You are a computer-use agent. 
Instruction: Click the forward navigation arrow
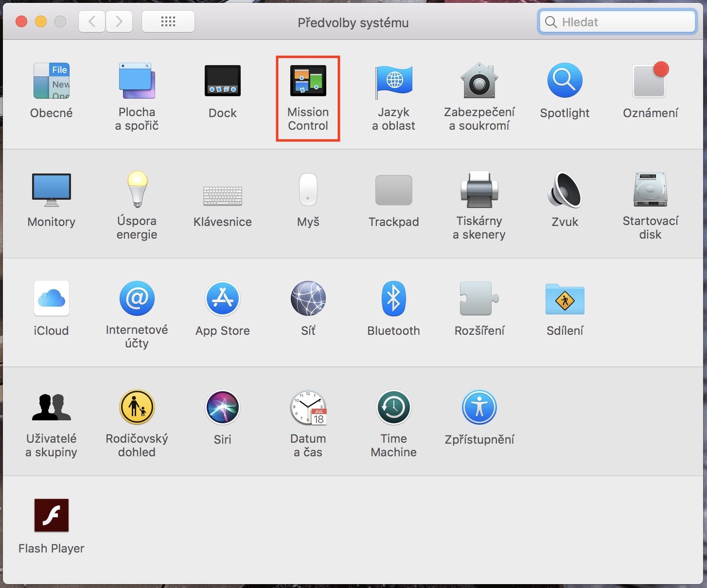pyautogui.click(x=119, y=21)
